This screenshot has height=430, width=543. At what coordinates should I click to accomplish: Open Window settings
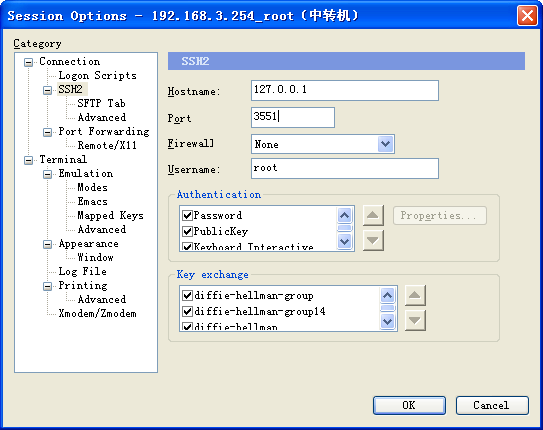(x=96, y=258)
